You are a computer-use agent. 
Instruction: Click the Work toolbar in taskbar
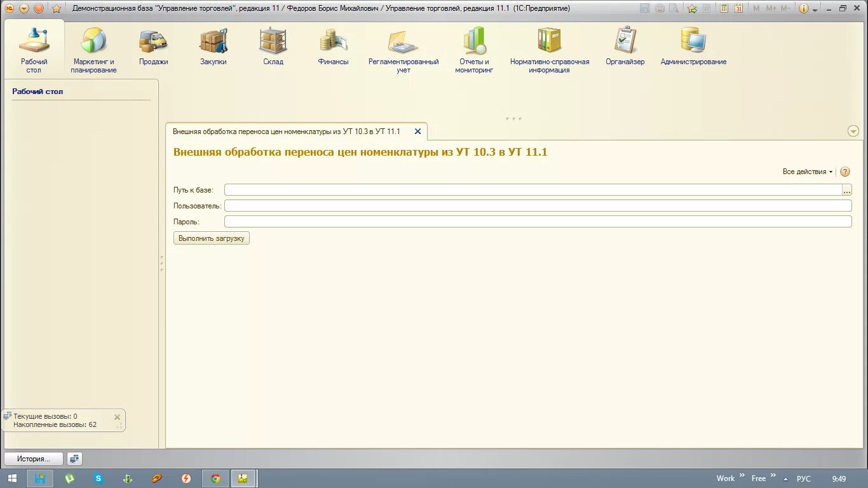(725, 478)
